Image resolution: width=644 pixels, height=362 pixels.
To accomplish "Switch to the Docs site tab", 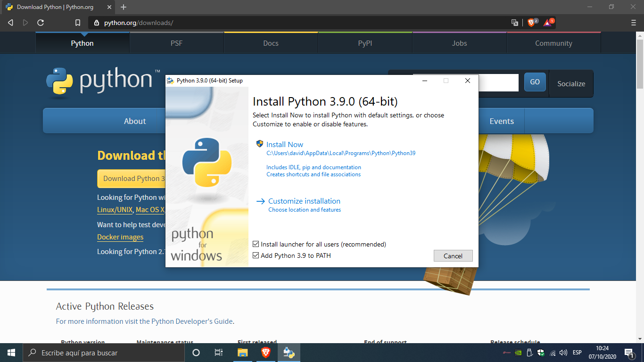I will [x=271, y=43].
